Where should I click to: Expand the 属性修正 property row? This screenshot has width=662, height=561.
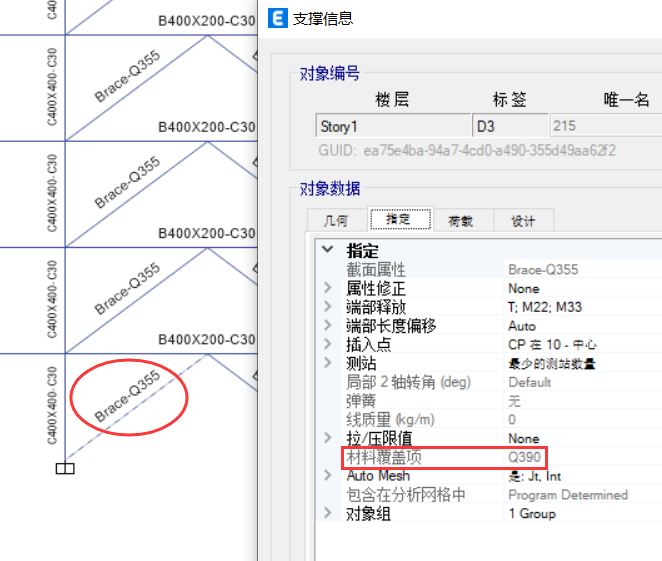point(327,288)
